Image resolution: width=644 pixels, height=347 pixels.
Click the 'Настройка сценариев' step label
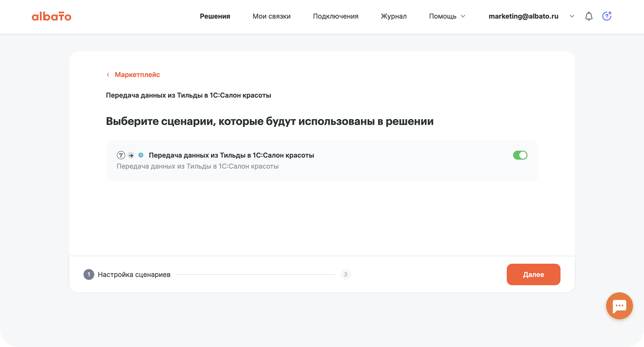click(134, 274)
